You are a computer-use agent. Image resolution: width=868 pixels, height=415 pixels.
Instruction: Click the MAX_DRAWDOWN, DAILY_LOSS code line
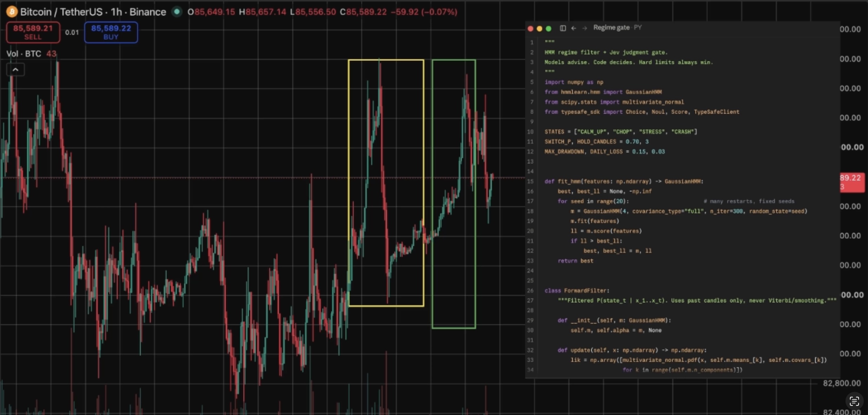coord(604,152)
